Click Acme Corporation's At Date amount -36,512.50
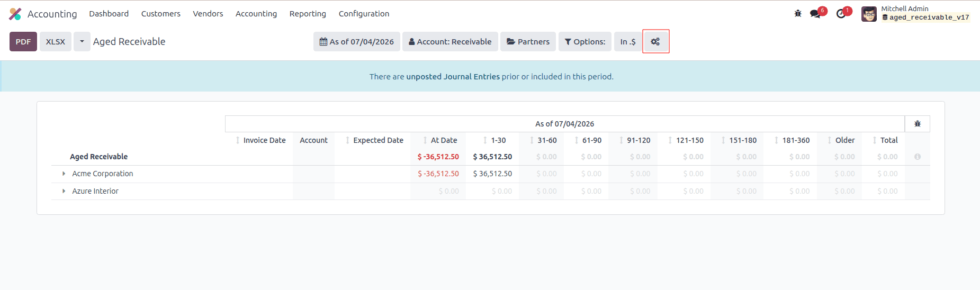 438,174
